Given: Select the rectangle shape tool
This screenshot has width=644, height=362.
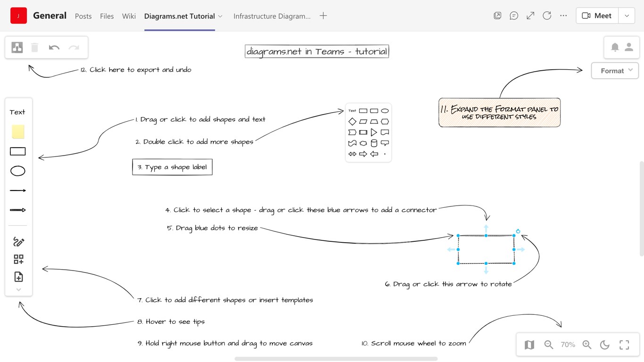Looking at the screenshot, I should [18, 151].
